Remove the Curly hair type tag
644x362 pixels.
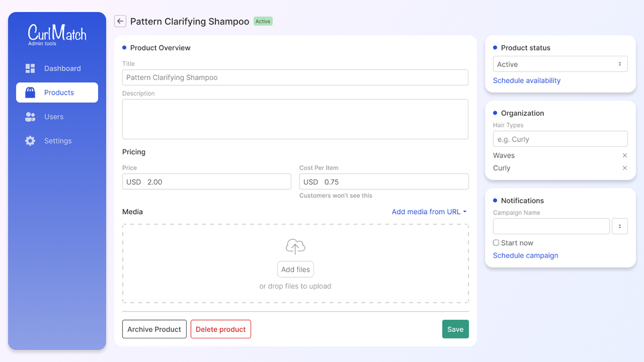pos(625,168)
